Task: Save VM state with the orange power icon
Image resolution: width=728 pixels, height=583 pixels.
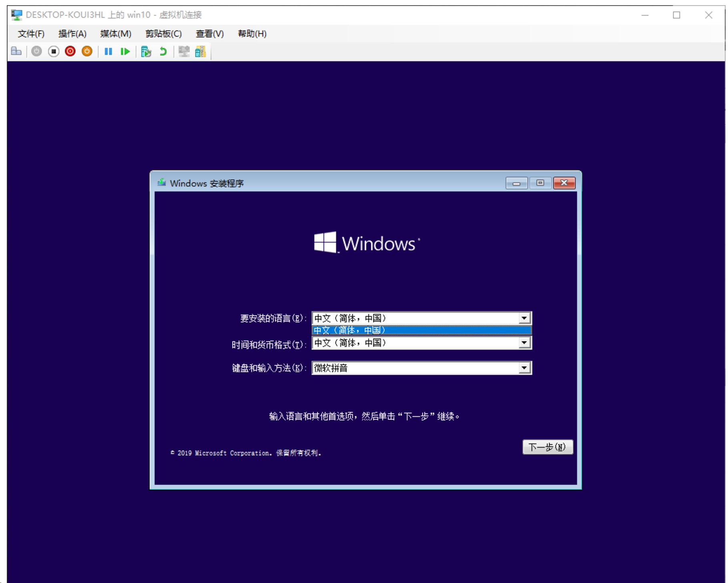Action: 87,51
